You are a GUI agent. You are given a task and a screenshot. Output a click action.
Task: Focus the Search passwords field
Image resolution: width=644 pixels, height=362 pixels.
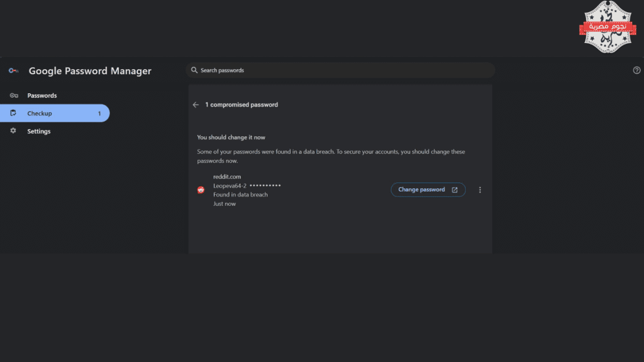[340, 70]
